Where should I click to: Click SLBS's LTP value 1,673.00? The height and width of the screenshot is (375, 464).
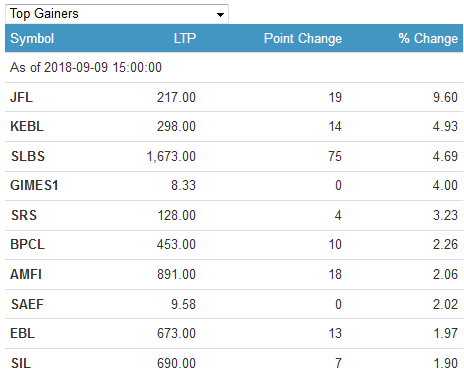[171, 156]
